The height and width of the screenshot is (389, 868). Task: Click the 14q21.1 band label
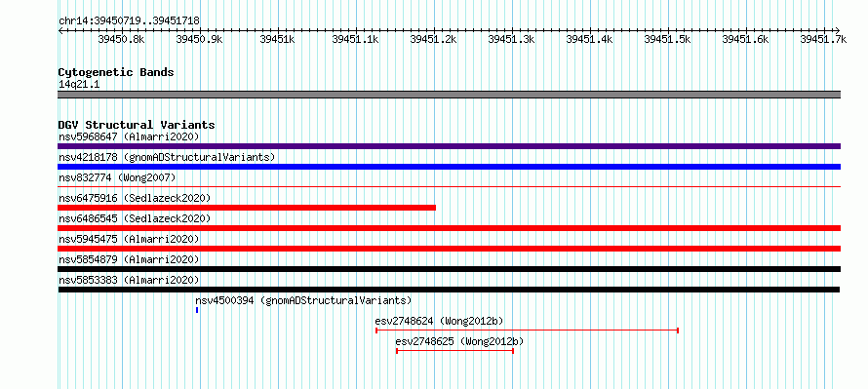[x=79, y=85]
